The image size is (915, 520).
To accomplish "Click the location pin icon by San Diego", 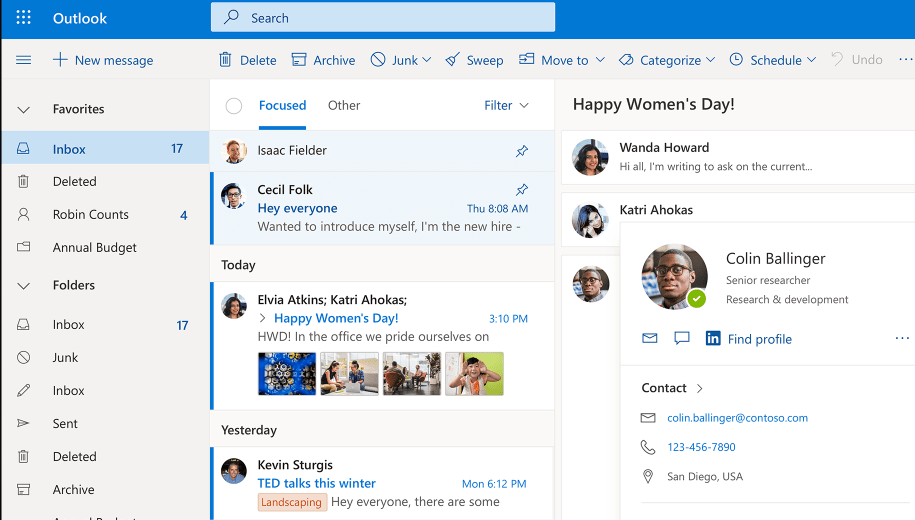I will point(648,476).
